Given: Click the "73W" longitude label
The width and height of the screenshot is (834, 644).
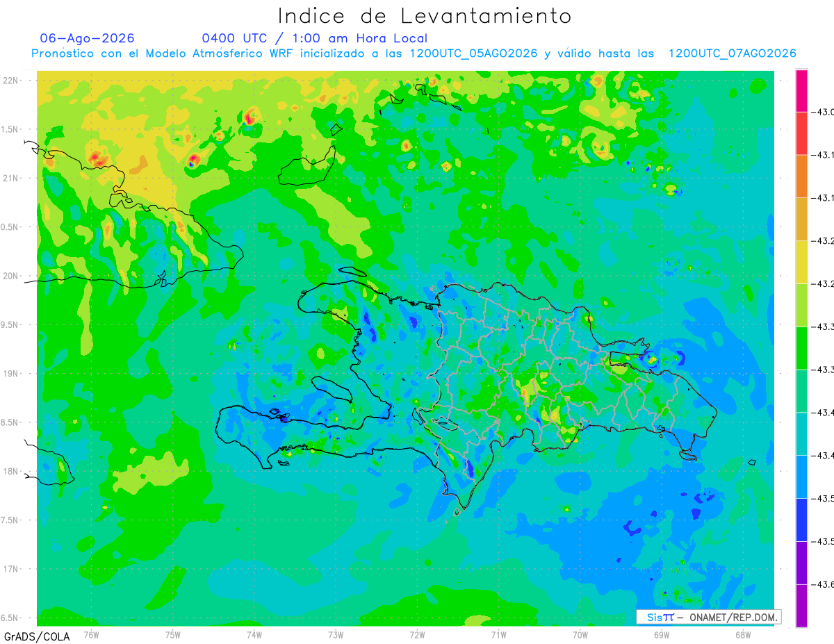Looking at the screenshot, I should click(x=336, y=634).
